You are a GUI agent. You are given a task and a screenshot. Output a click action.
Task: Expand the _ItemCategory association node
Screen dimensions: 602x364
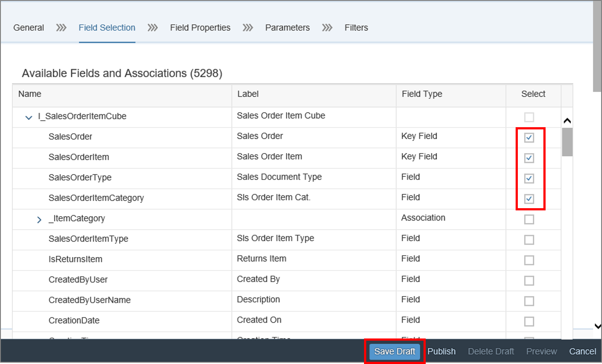point(39,220)
